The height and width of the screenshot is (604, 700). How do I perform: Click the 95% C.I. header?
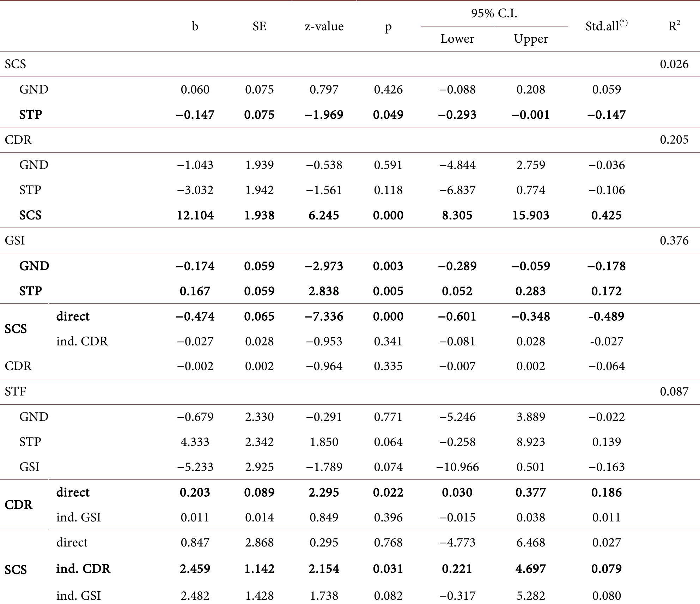494,13
